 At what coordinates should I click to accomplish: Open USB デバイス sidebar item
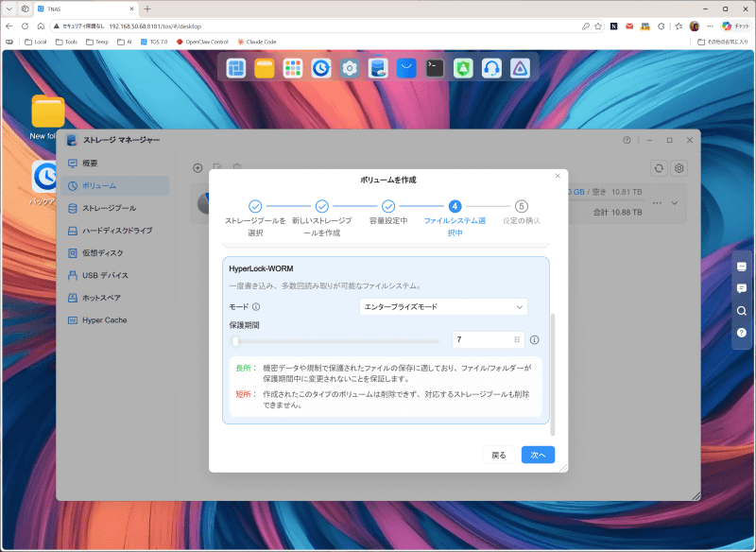115,275
